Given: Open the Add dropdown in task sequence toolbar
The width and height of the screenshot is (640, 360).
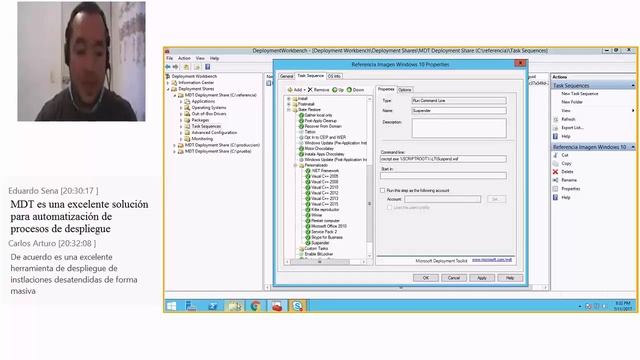Looking at the screenshot, I should tap(296, 89).
